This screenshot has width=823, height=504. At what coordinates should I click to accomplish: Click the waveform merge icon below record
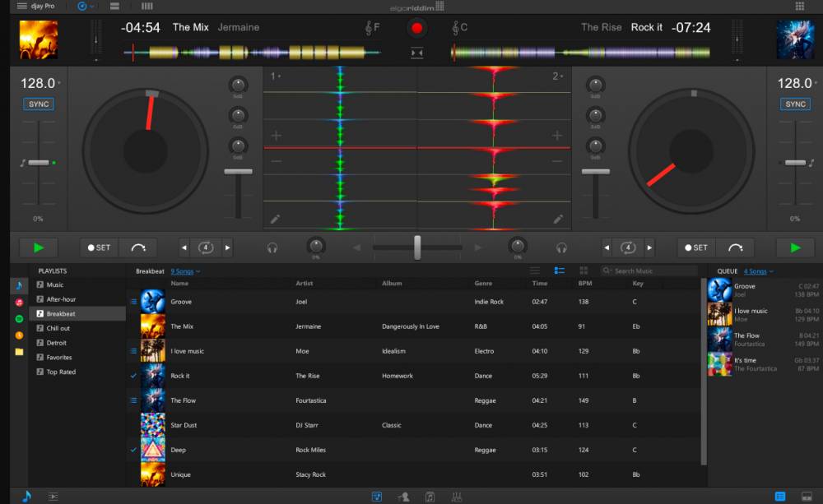point(416,53)
